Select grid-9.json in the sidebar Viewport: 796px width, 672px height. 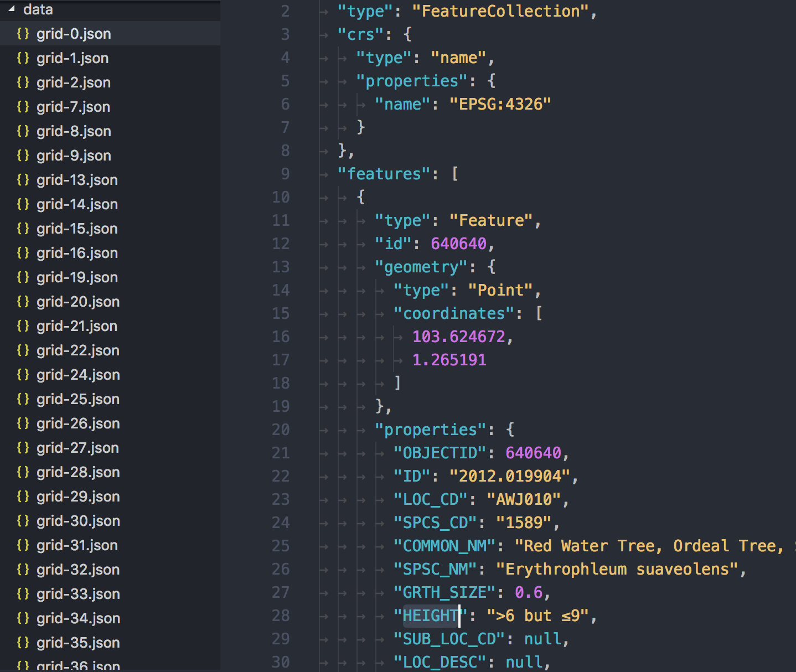click(74, 156)
